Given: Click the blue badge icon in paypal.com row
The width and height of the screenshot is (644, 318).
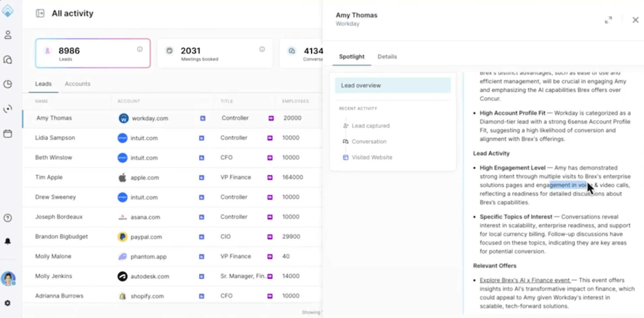Looking at the screenshot, I should tap(202, 237).
